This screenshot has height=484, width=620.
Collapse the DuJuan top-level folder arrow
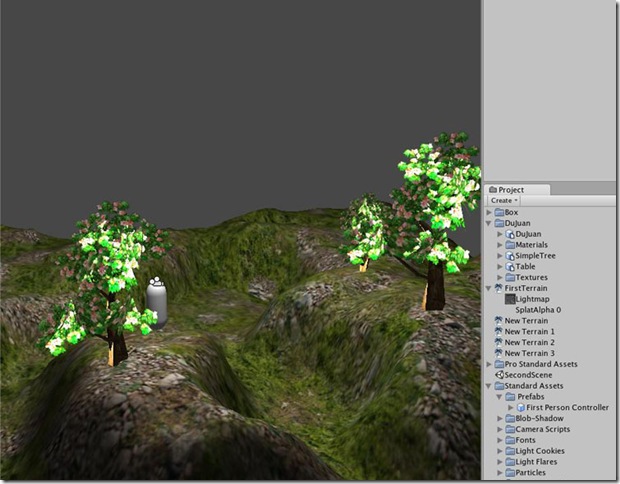click(x=489, y=223)
